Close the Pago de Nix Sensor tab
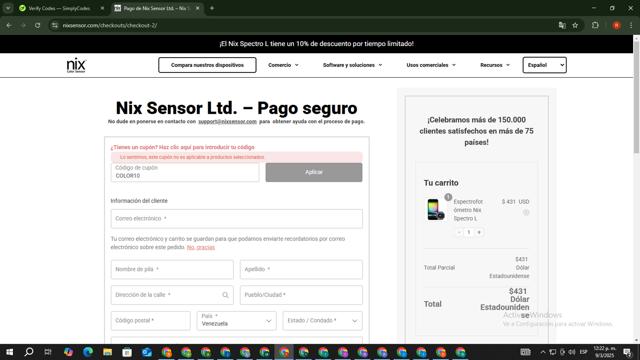The height and width of the screenshot is (360, 640). coord(198,8)
